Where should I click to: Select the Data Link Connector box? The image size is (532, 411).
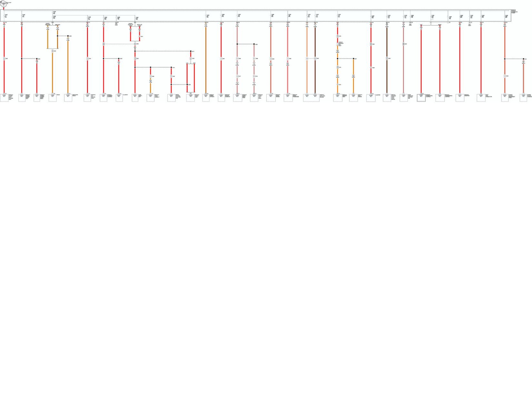pos(481,98)
